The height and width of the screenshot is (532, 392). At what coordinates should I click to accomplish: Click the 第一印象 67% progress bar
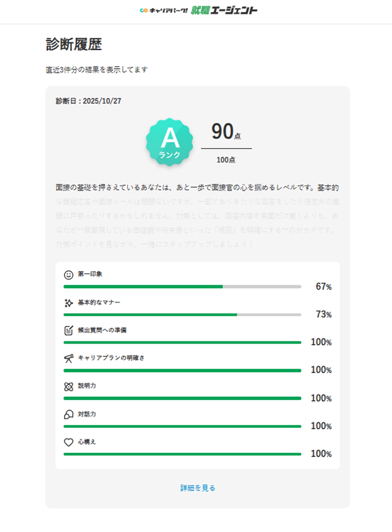(x=182, y=287)
